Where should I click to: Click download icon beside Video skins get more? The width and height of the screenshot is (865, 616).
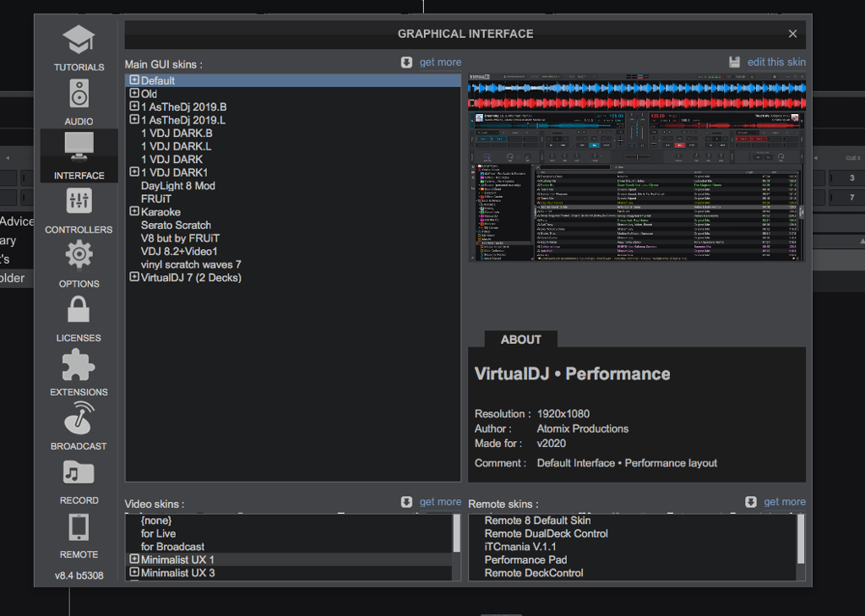(406, 502)
